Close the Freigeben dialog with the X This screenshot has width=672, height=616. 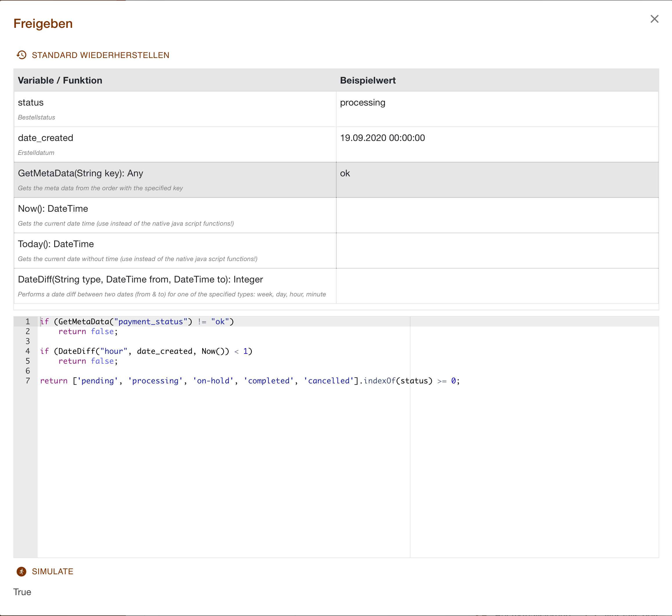(654, 19)
